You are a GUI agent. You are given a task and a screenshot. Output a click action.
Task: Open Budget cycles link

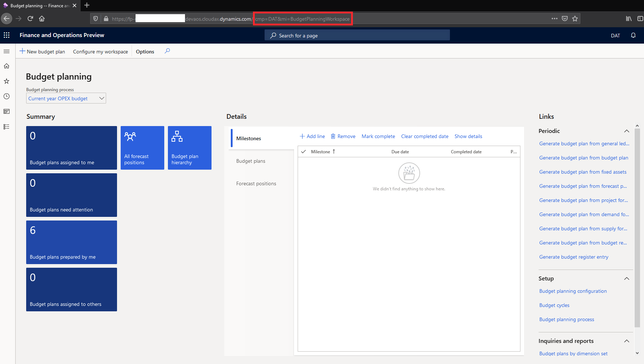(x=554, y=305)
